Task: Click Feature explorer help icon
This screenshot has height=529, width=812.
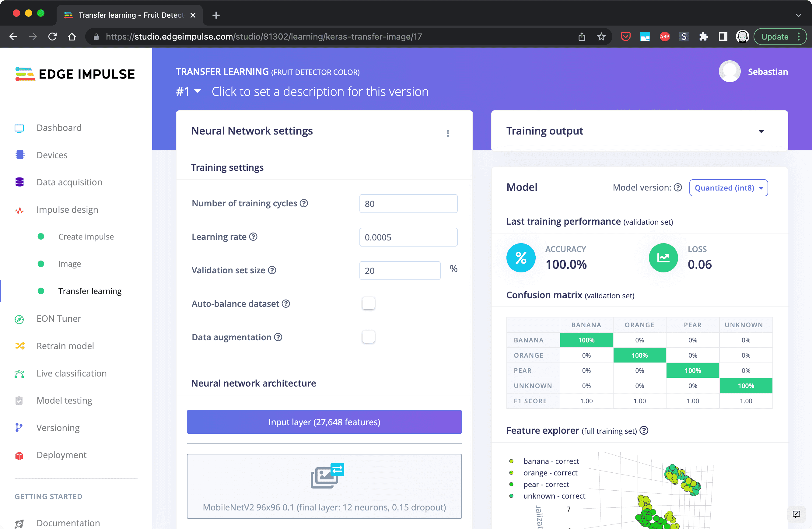Action: coord(644,431)
